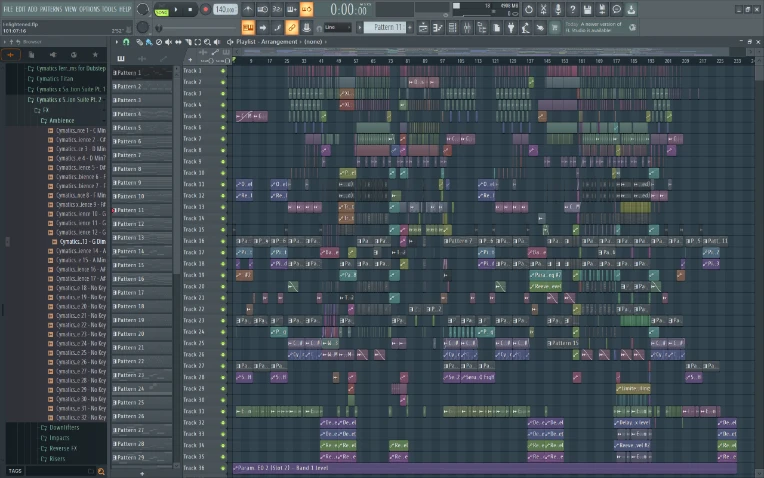Click the save project floppy icon

point(587,9)
